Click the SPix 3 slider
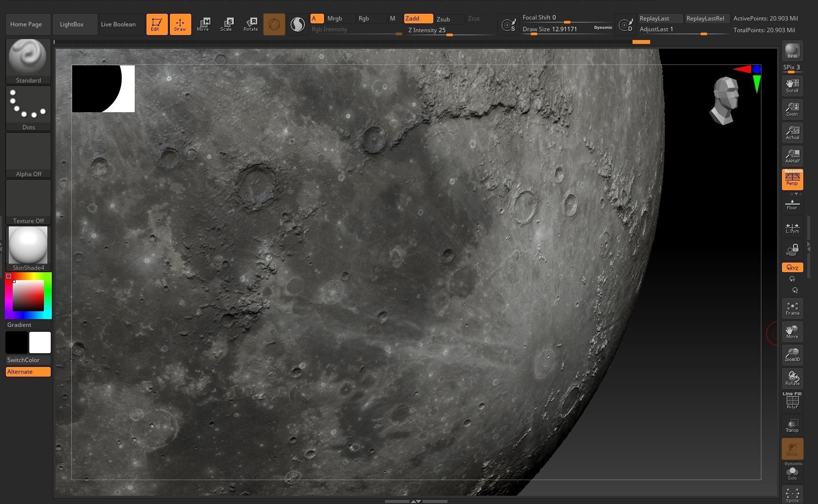The image size is (818, 504). 792,68
